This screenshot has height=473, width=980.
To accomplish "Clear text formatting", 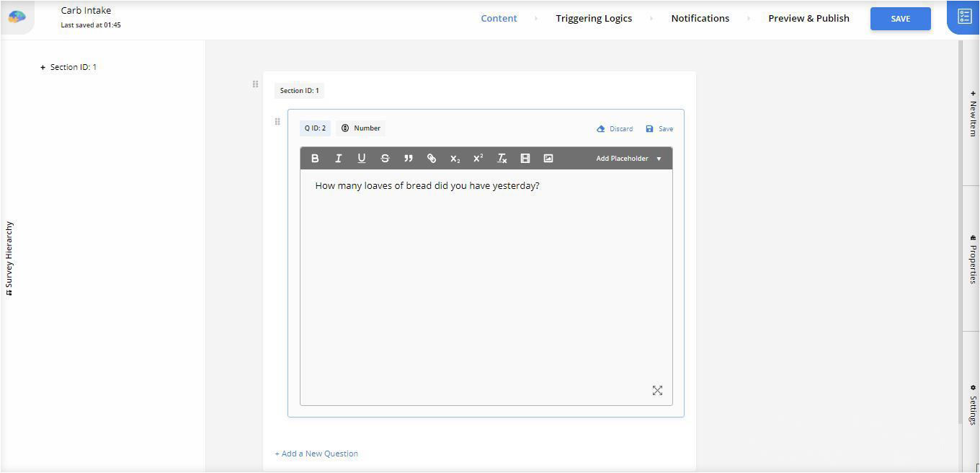I will tap(502, 159).
